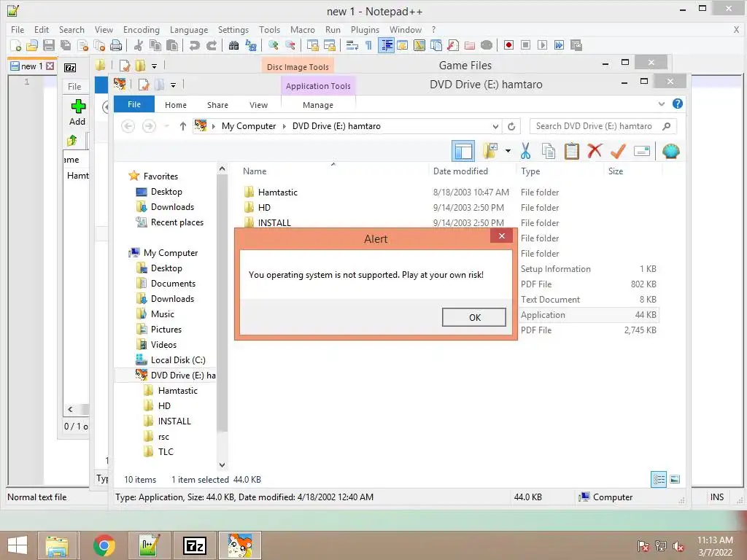Open the Encoding menu in Notepad++
This screenshot has height=560, width=747.
142,30
